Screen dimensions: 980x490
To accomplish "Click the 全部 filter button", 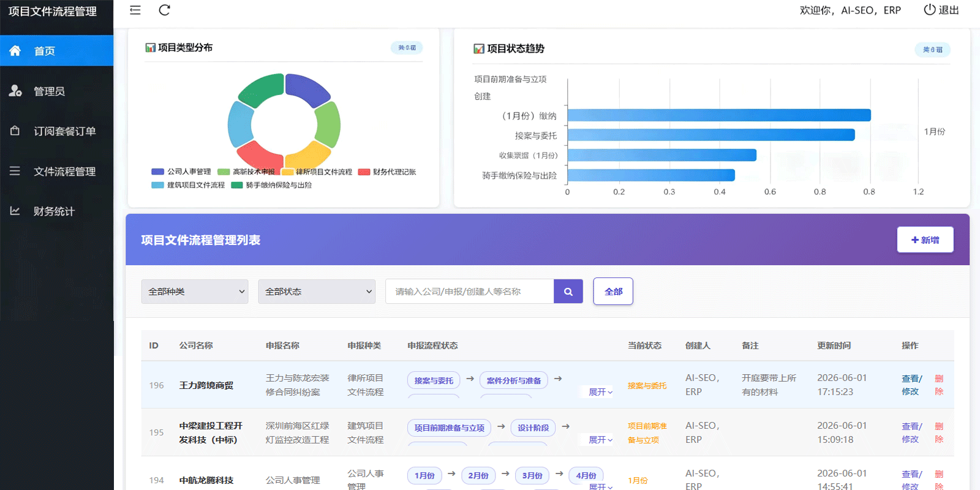I will click(x=613, y=292).
